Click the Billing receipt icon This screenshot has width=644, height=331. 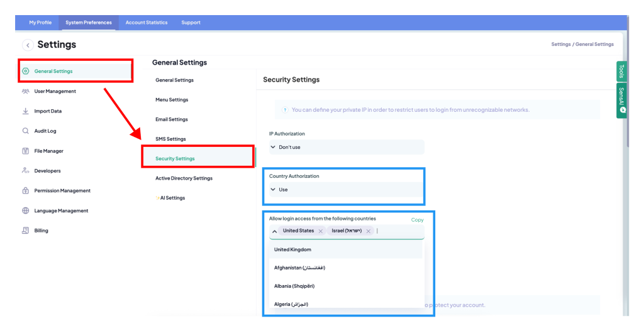tap(25, 231)
